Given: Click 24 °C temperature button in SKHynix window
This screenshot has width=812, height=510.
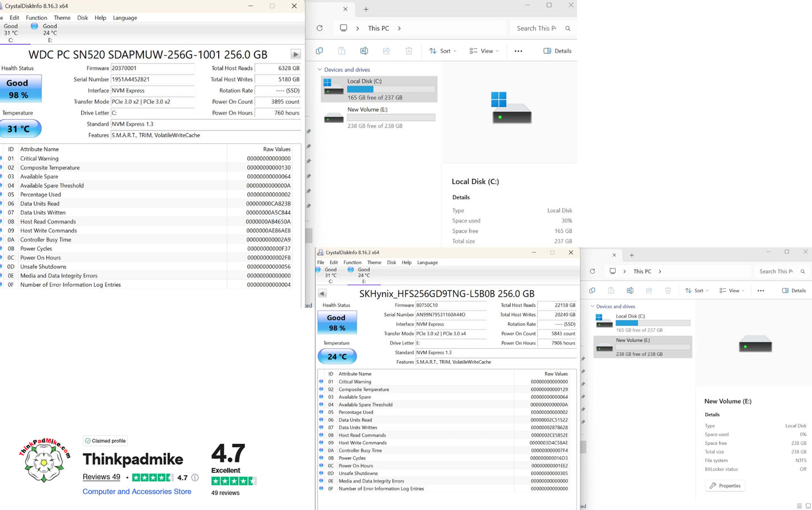Looking at the screenshot, I should tap(337, 356).
